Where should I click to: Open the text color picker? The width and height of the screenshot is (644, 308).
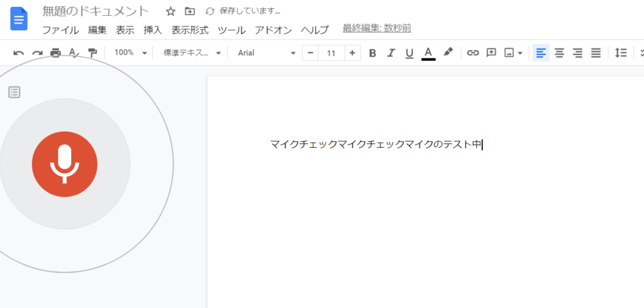click(428, 53)
